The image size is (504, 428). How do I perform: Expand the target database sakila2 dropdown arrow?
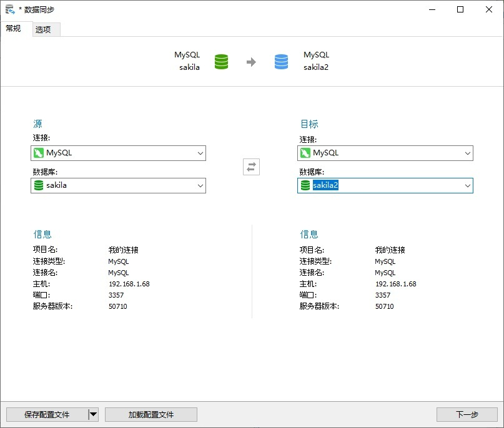point(467,185)
